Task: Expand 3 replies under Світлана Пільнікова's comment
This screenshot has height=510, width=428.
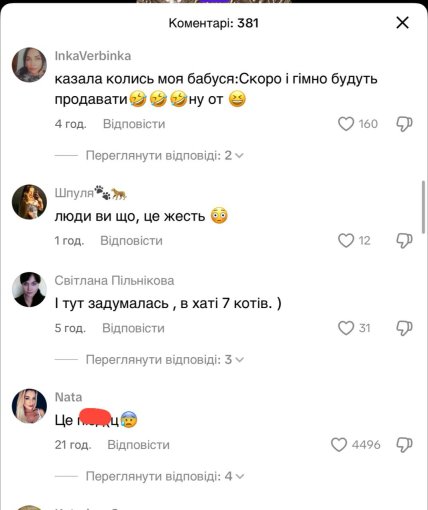Action: click(165, 360)
